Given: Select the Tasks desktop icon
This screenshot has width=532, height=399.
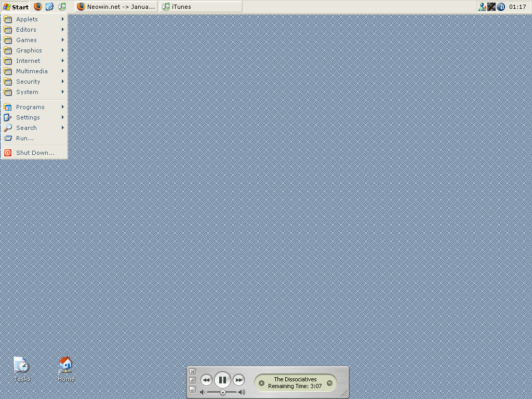Looking at the screenshot, I should [x=22, y=369].
